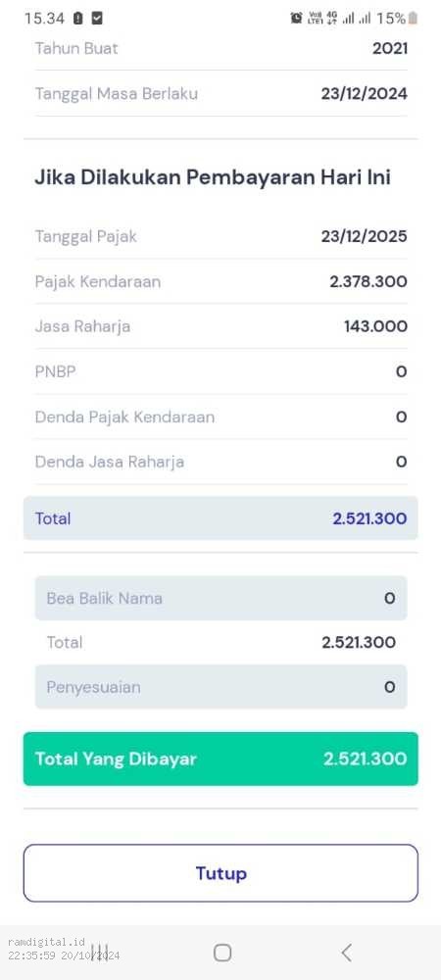Select the Jasa Raharja row
The width and height of the screenshot is (441, 980).
[220, 326]
